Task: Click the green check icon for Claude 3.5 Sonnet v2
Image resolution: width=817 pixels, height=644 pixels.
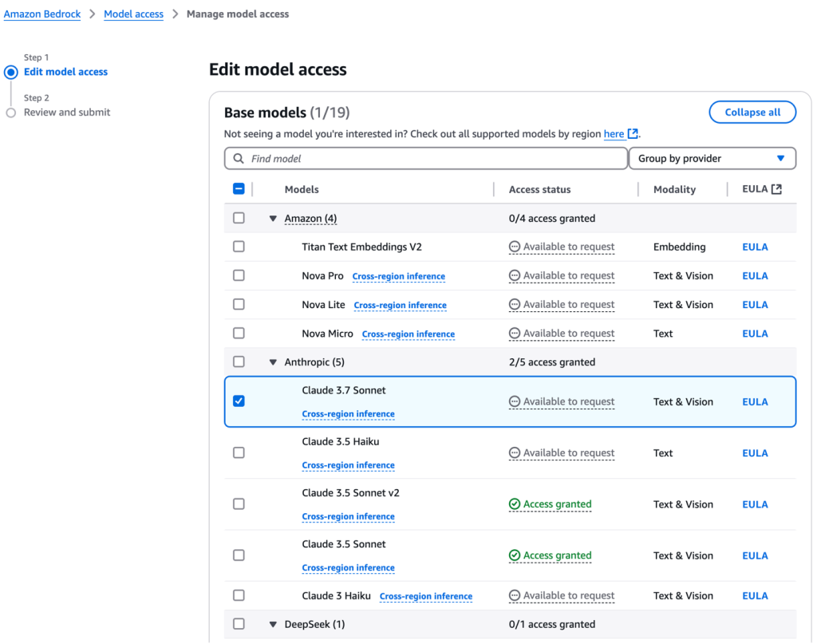Action: click(515, 504)
